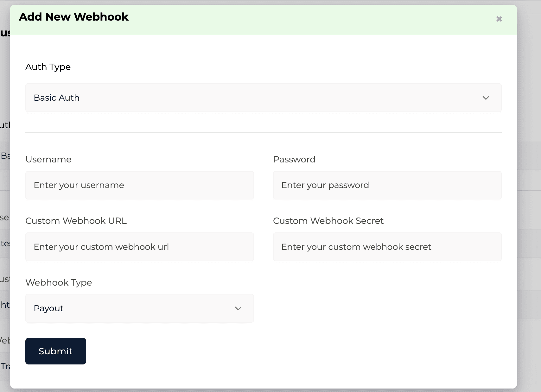Click the Custom Webhook Secret field
This screenshot has width=541, height=392.
[387, 247]
